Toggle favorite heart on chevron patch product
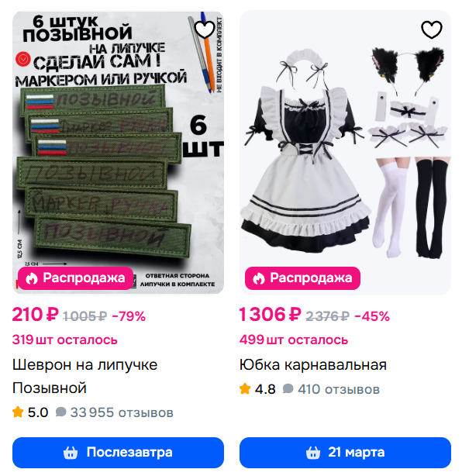Viewport: 462px width, 476px height. [205, 29]
